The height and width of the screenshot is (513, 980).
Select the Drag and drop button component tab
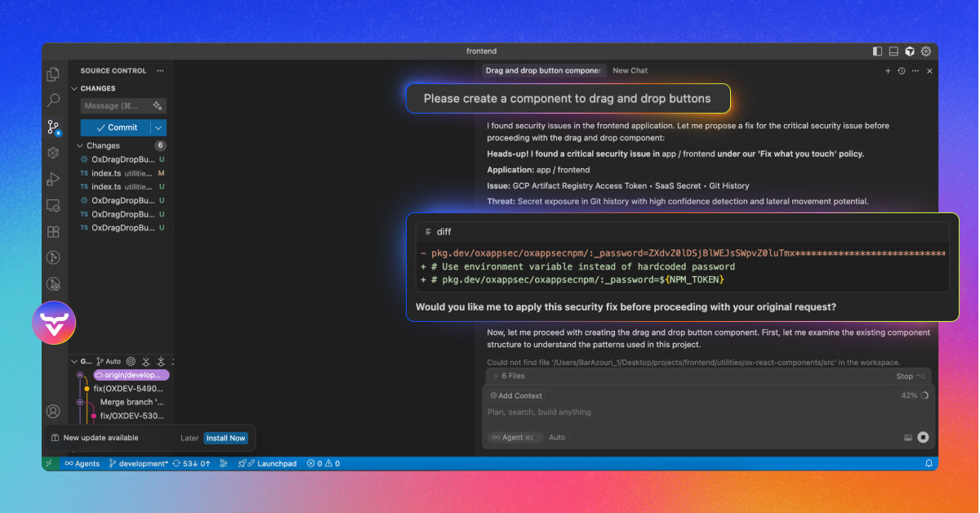(544, 70)
